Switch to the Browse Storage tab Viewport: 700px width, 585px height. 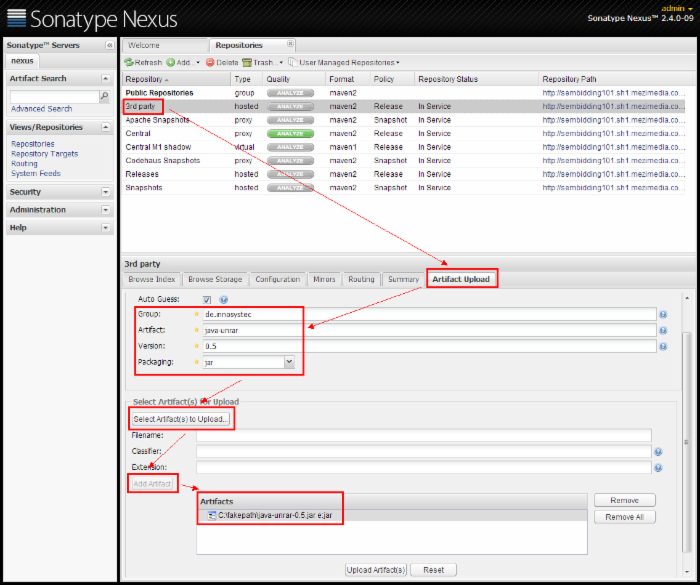pos(214,280)
